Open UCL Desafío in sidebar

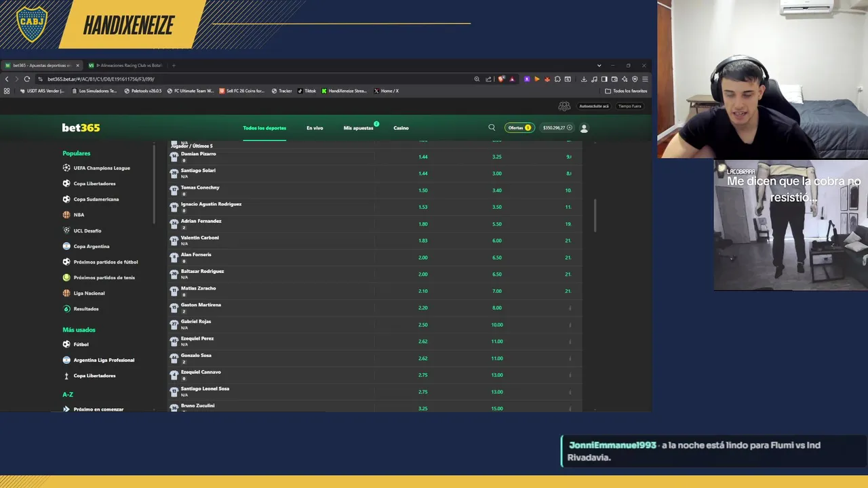pyautogui.click(x=87, y=230)
